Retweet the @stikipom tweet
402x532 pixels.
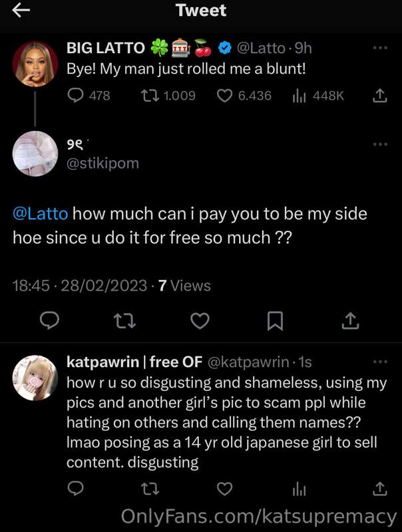(124, 321)
